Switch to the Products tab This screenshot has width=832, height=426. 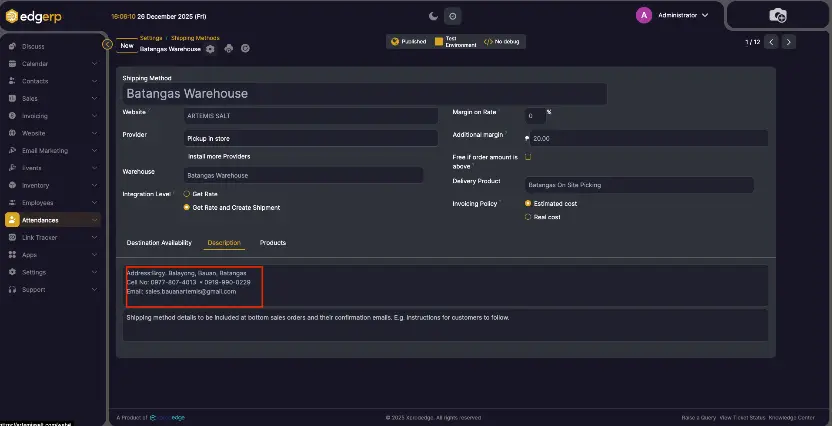click(273, 243)
